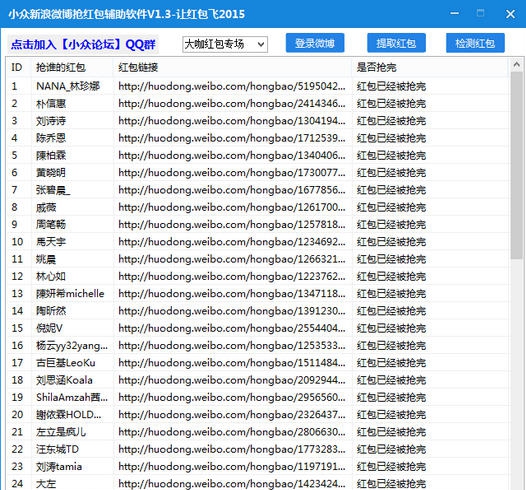This screenshot has height=490, width=526.
Task: Select the 左立是疯儿 name cell
Action: [61, 432]
